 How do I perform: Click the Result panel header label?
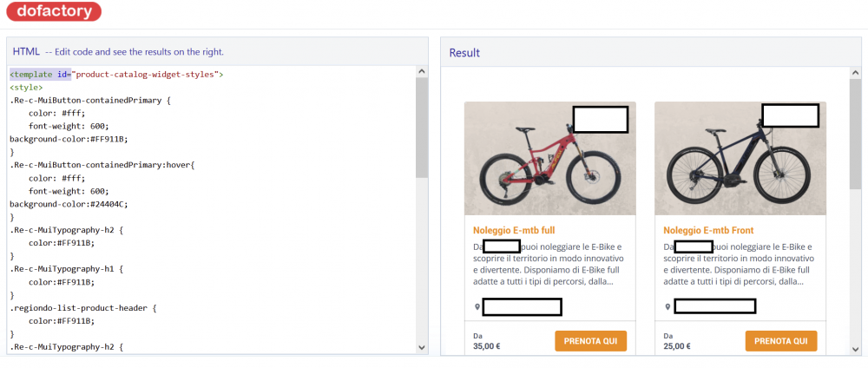pyautogui.click(x=464, y=53)
